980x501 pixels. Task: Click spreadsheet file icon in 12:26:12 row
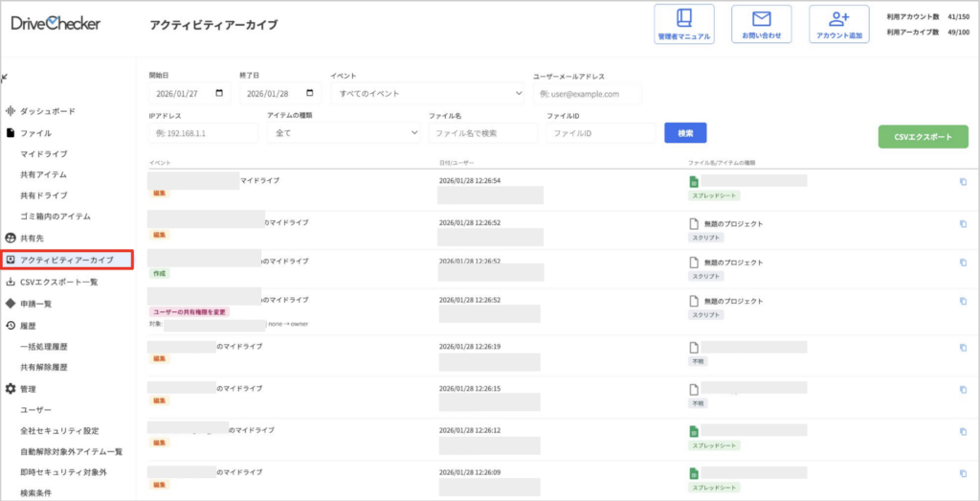click(x=693, y=431)
